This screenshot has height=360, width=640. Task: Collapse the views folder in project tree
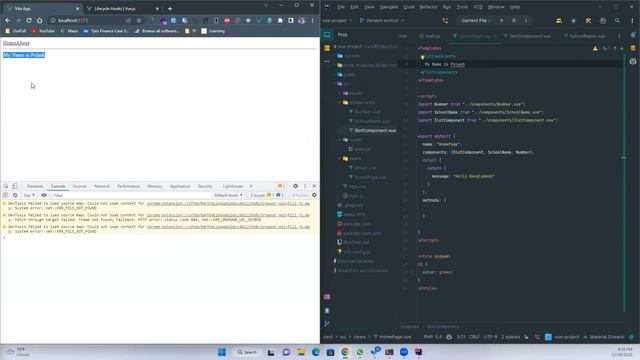pos(340,158)
